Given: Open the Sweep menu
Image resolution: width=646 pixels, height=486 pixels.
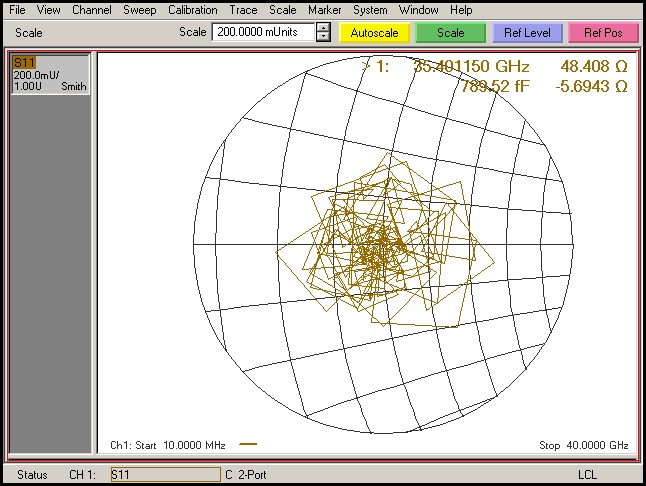Looking at the screenshot, I should [x=140, y=10].
